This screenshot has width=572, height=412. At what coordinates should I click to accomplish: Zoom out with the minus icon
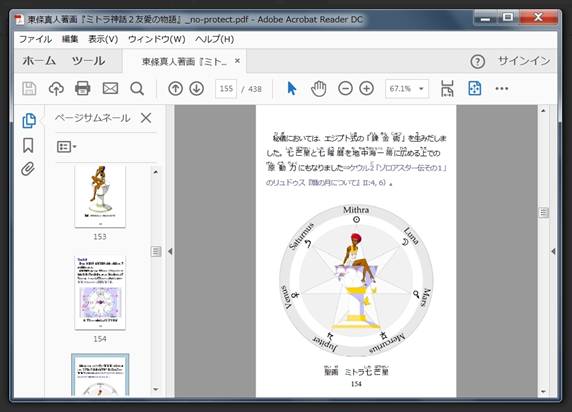345,89
